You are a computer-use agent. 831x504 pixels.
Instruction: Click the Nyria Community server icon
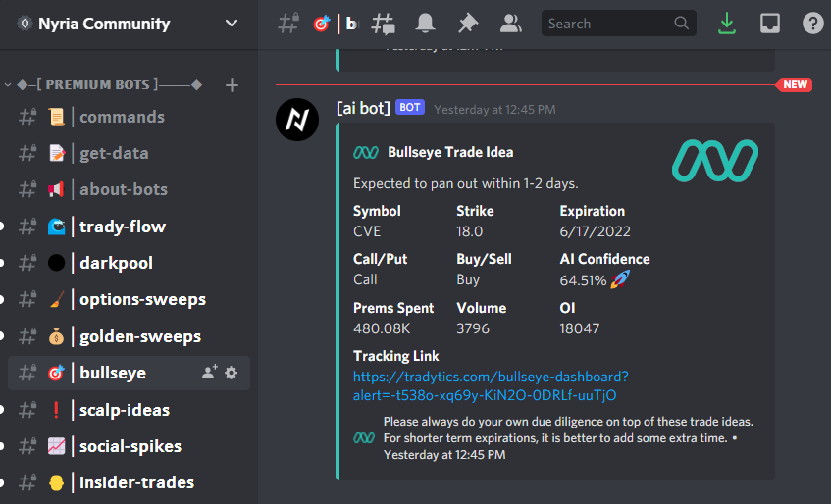click(x=25, y=24)
